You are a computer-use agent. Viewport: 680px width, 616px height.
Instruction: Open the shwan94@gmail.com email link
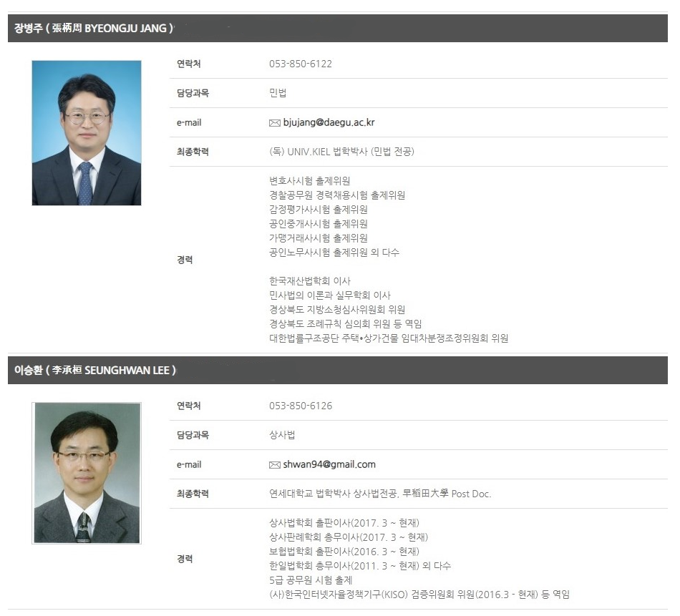click(x=329, y=464)
